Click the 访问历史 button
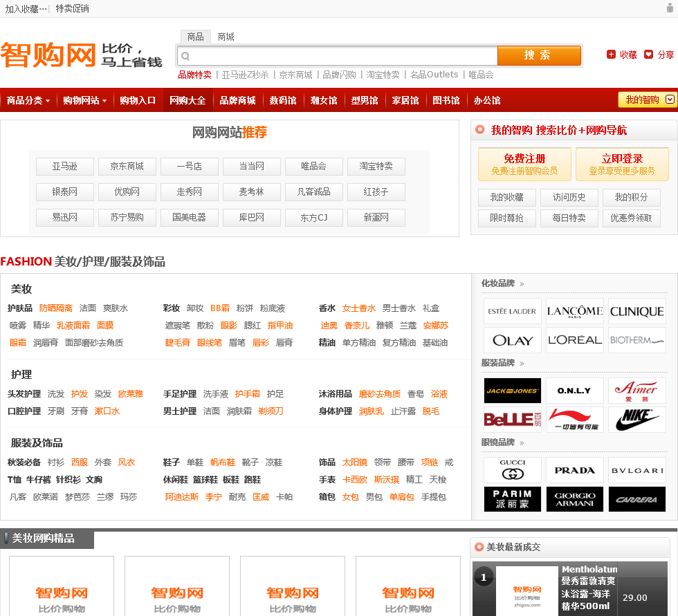The height and width of the screenshot is (616, 678). click(569, 198)
